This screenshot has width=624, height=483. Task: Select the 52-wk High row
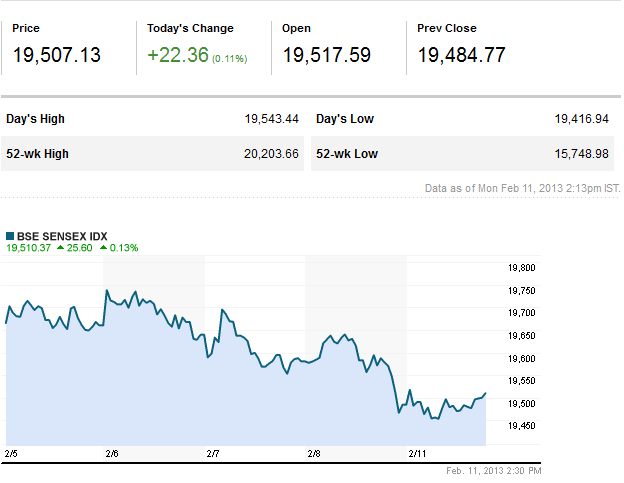point(153,154)
